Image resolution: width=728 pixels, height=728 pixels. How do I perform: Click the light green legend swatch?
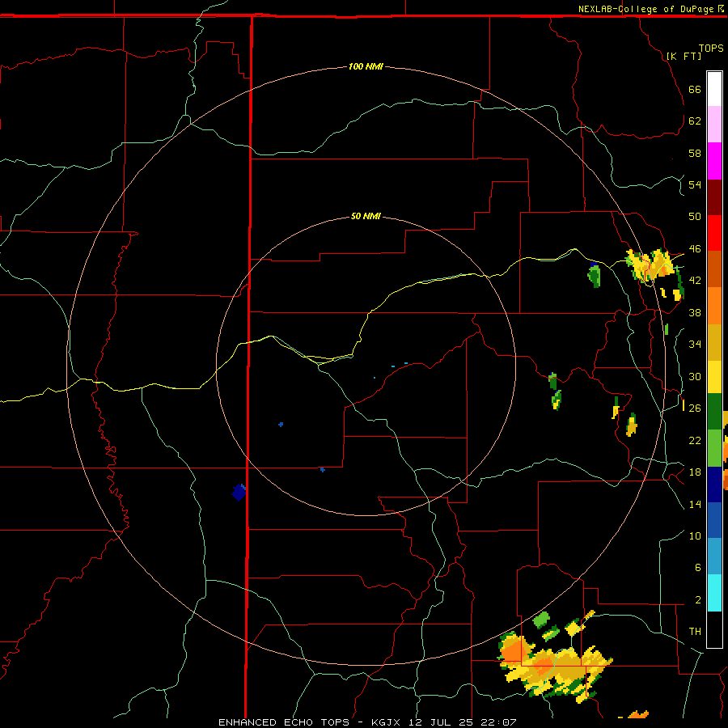pyautogui.click(x=714, y=448)
